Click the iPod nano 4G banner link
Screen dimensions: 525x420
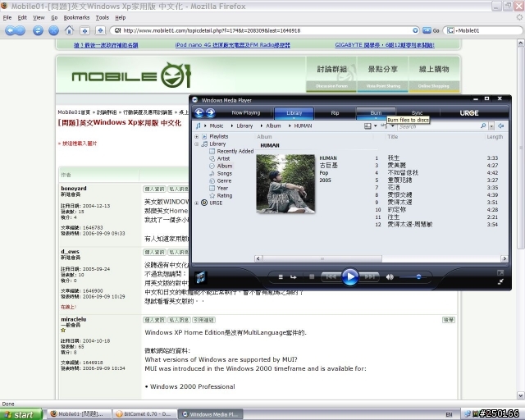(232, 45)
